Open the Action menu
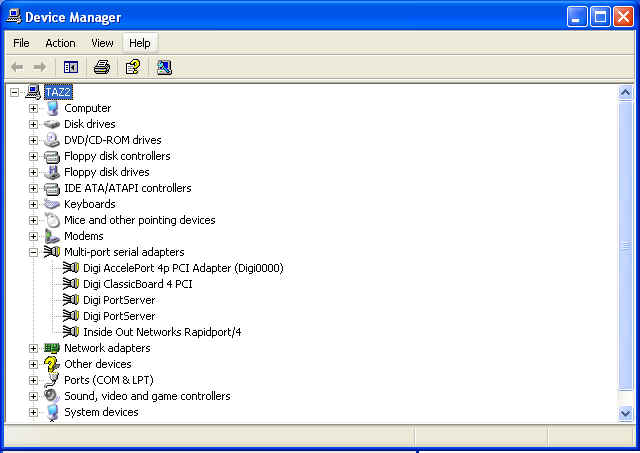Screen dimensions: 640x453 tap(60, 43)
